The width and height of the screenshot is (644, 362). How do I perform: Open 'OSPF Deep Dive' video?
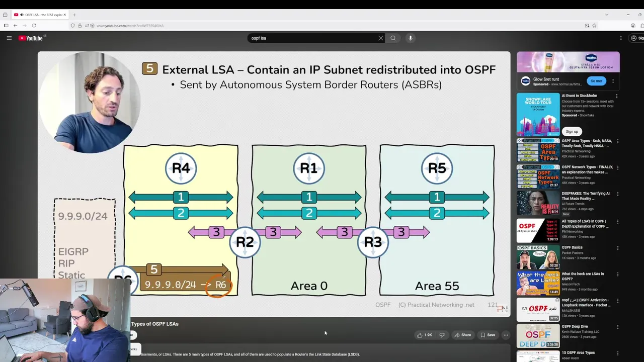point(538,336)
